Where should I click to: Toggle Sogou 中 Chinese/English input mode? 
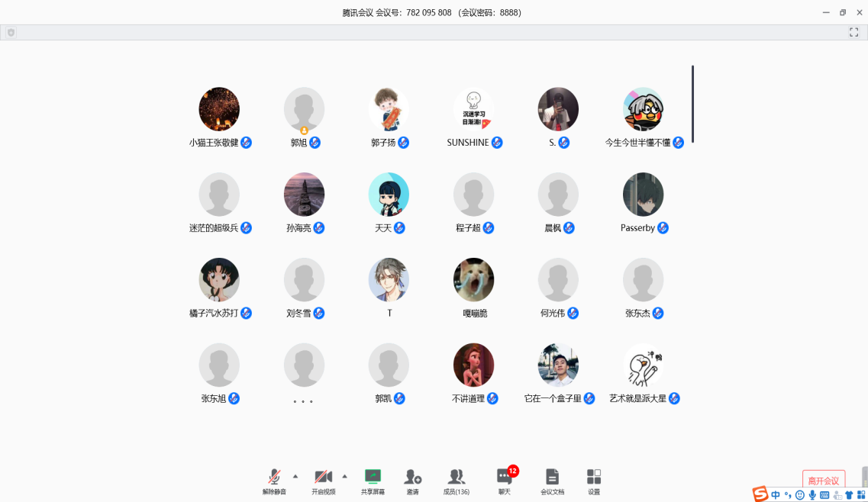coord(776,495)
